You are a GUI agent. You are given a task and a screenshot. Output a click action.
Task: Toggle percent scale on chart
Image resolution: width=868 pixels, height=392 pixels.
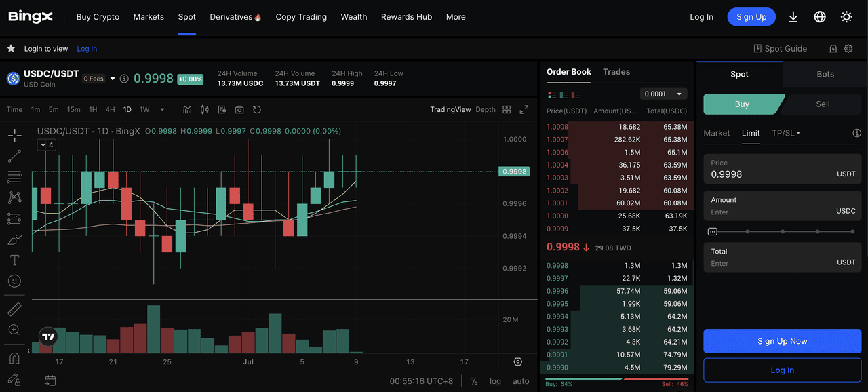tap(473, 381)
